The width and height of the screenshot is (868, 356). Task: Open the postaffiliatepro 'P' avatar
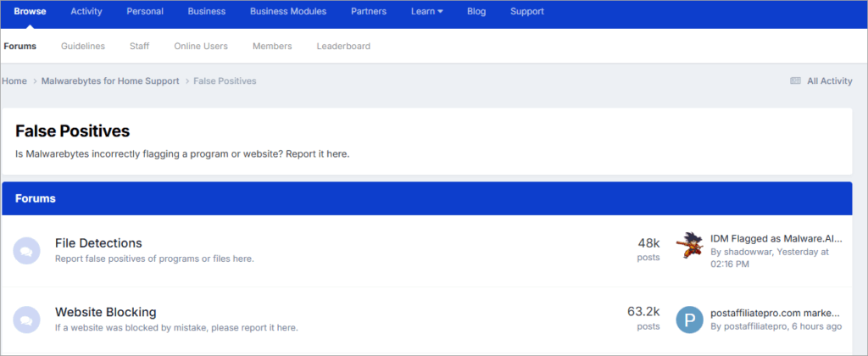point(690,320)
